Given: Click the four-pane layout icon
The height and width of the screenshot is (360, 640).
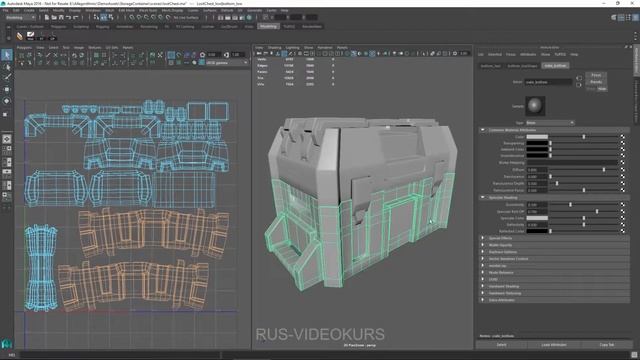Looking at the screenshot, I should click(x=7, y=150).
